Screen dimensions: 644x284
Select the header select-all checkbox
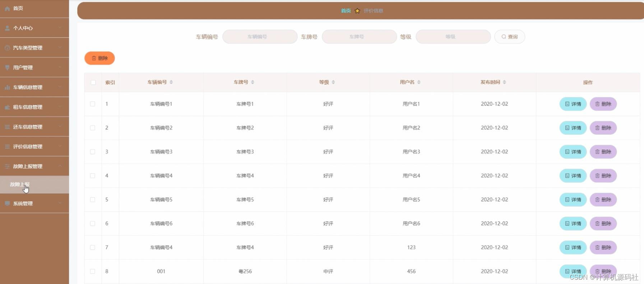(x=93, y=82)
